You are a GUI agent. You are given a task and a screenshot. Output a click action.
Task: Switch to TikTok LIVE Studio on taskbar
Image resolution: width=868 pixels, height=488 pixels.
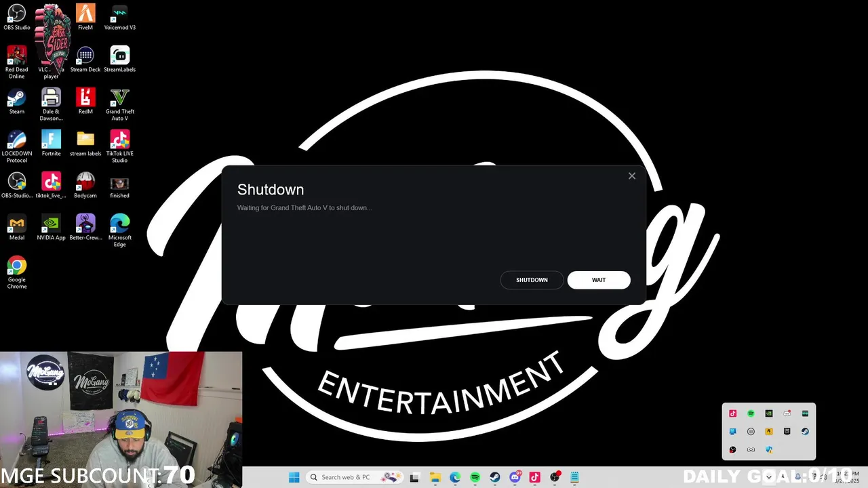535,477
